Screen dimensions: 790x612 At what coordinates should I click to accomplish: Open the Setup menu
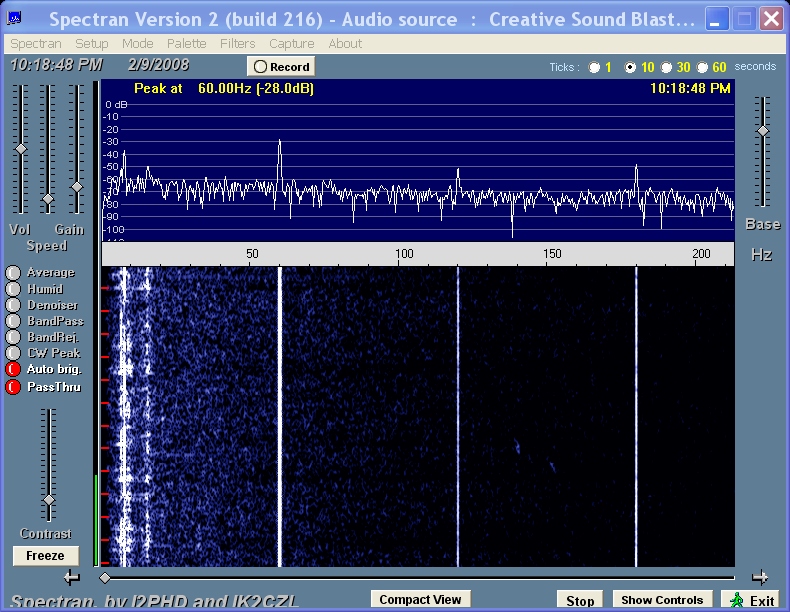coord(92,44)
